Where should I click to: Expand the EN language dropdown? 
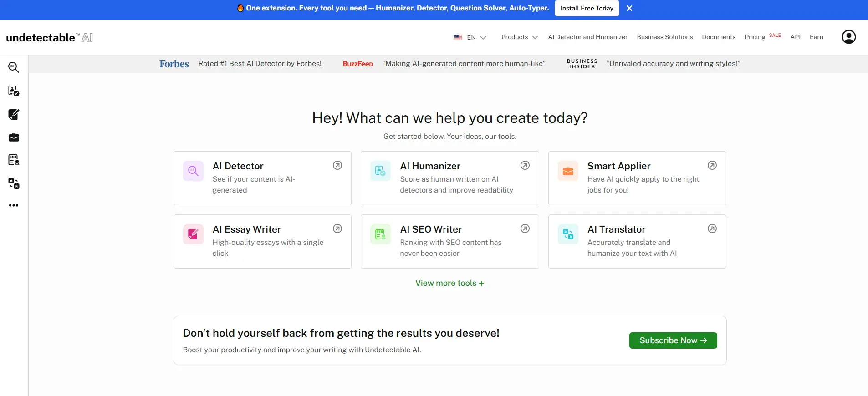point(470,37)
